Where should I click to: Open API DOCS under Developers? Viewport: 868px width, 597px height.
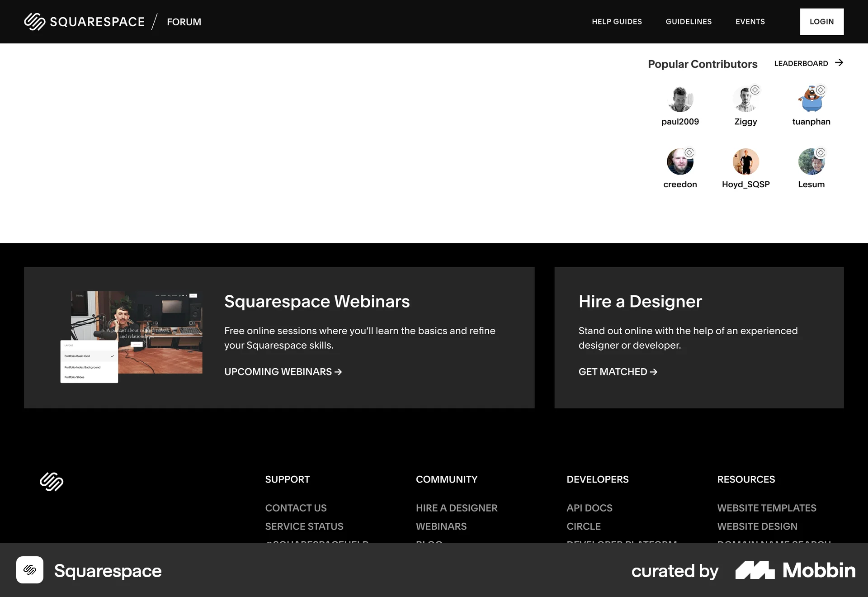click(x=589, y=508)
